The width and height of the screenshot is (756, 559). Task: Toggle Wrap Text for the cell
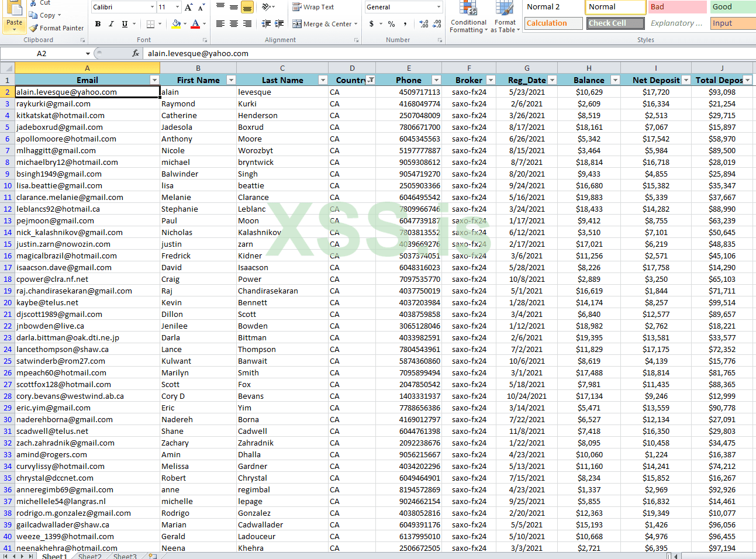tap(313, 7)
